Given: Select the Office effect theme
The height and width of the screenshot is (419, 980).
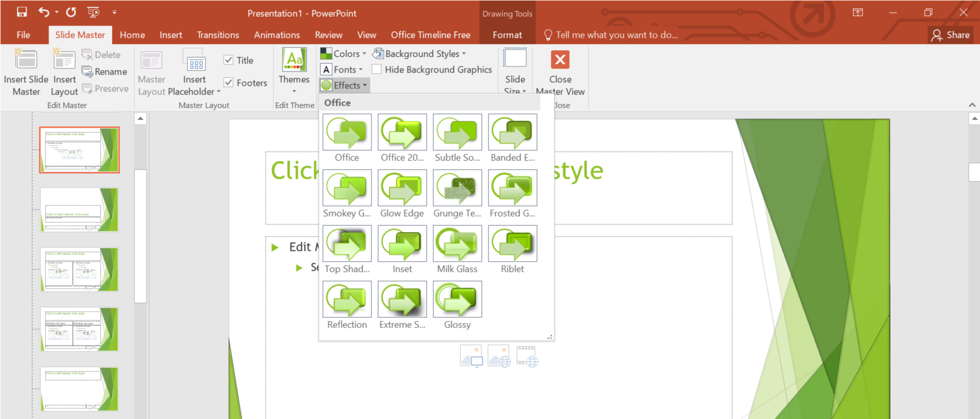Looking at the screenshot, I should (347, 138).
